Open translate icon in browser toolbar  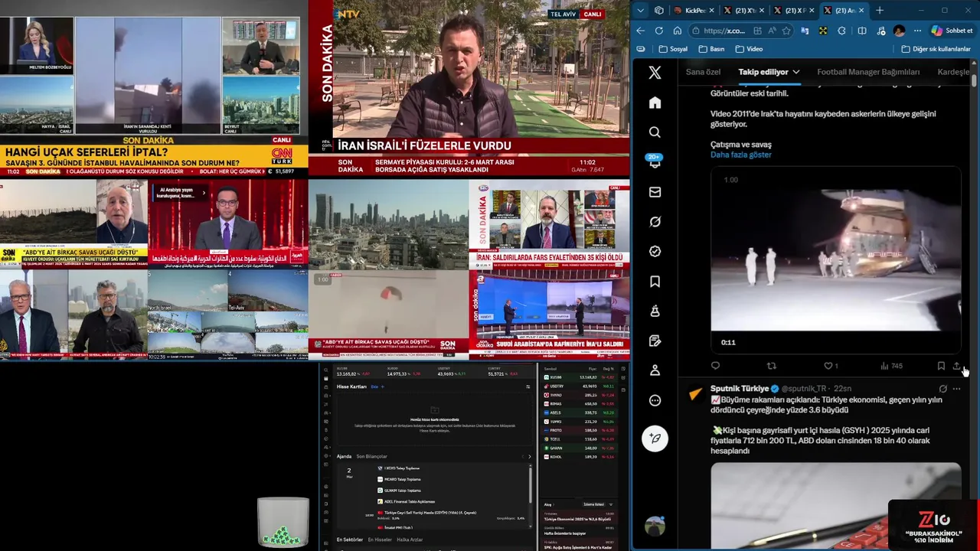pos(805,31)
